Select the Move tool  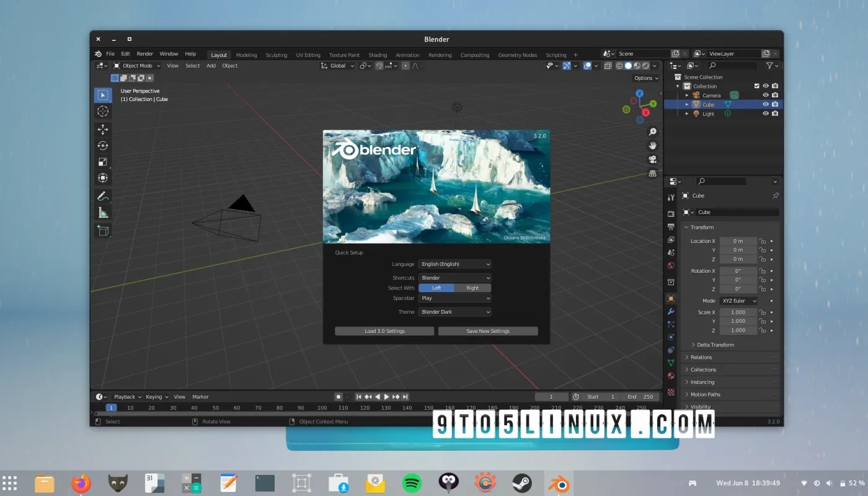click(x=103, y=130)
